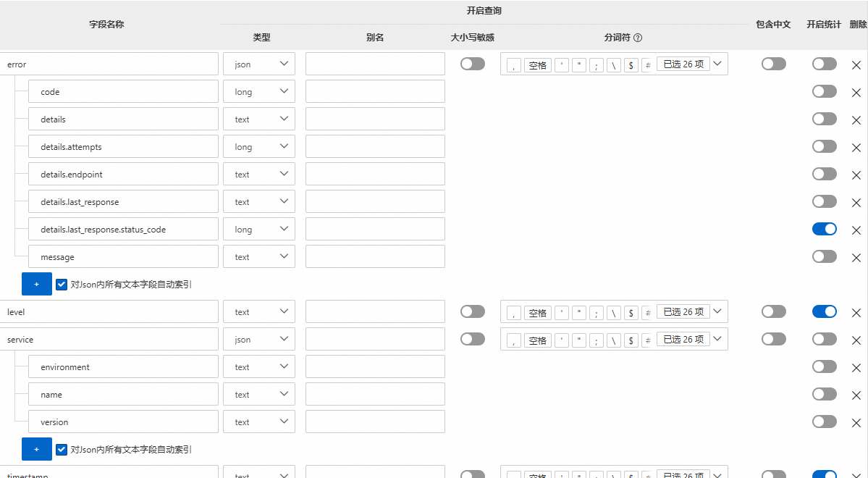Screen dimensions: 868x478
Task: Toggle case sensitivity for error field
Action: (x=472, y=64)
